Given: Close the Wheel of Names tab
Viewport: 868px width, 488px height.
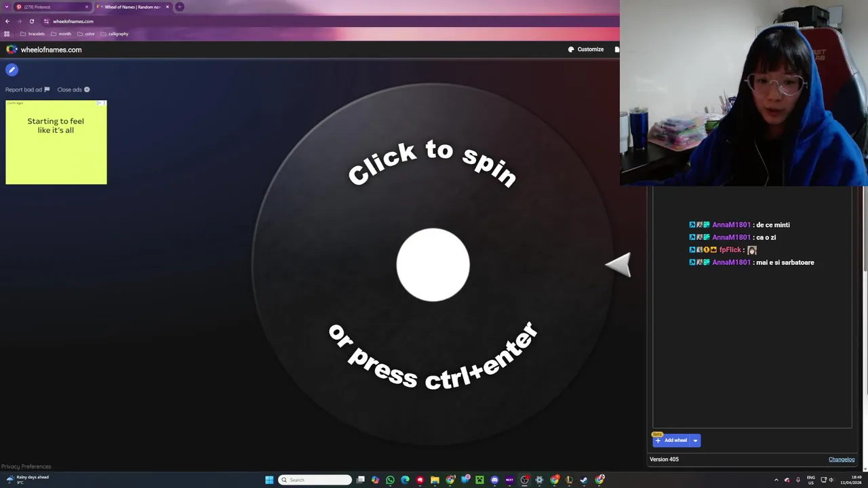Looking at the screenshot, I should coord(167,7).
